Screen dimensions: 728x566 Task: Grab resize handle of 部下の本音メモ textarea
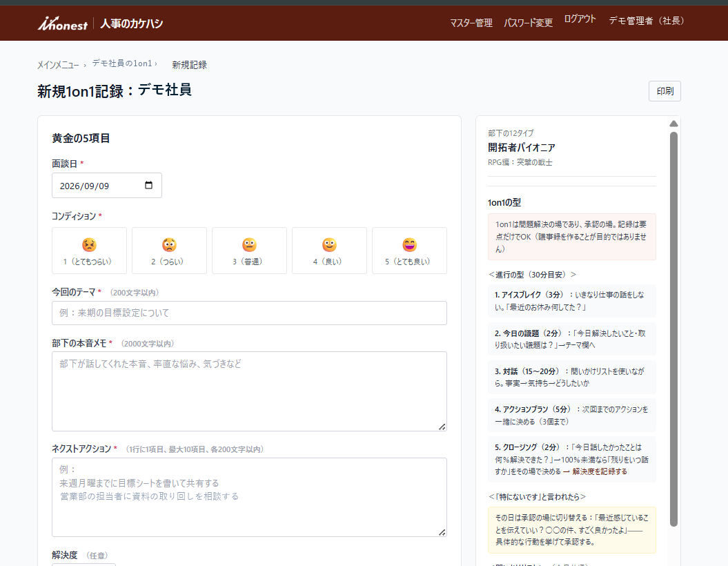(442, 427)
